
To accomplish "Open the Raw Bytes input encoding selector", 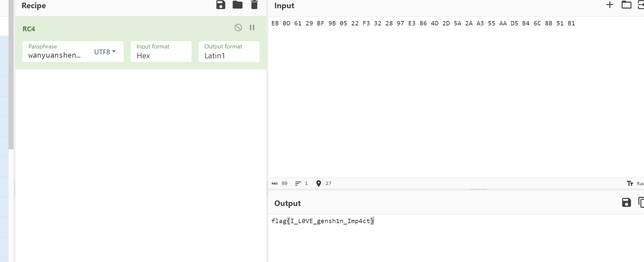I will [635, 184].
